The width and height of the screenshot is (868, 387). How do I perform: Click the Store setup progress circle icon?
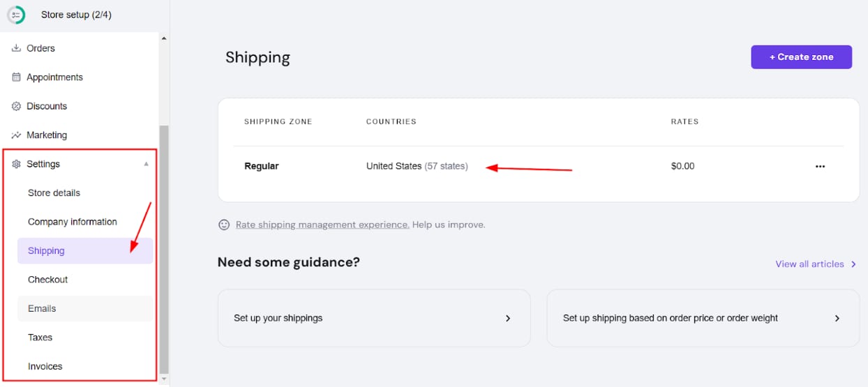[16, 15]
